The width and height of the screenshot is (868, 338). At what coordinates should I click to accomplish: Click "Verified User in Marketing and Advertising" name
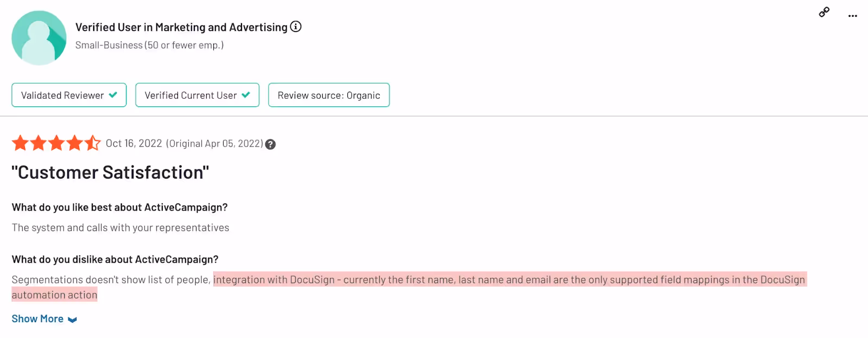click(x=181, y=27)
